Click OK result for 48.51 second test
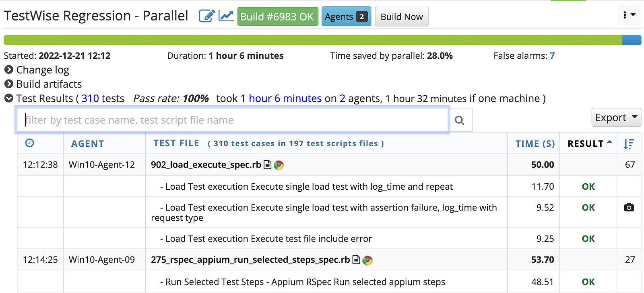 click(x=588, y=282)
